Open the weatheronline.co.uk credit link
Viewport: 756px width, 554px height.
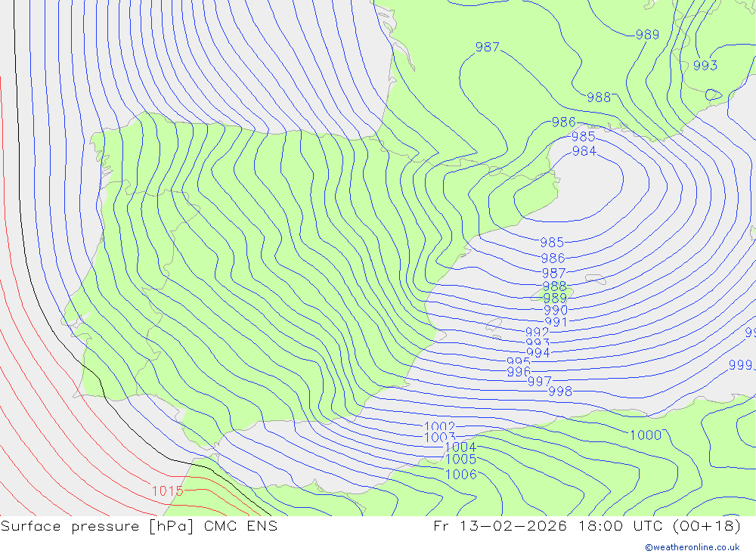pos(692,547)
